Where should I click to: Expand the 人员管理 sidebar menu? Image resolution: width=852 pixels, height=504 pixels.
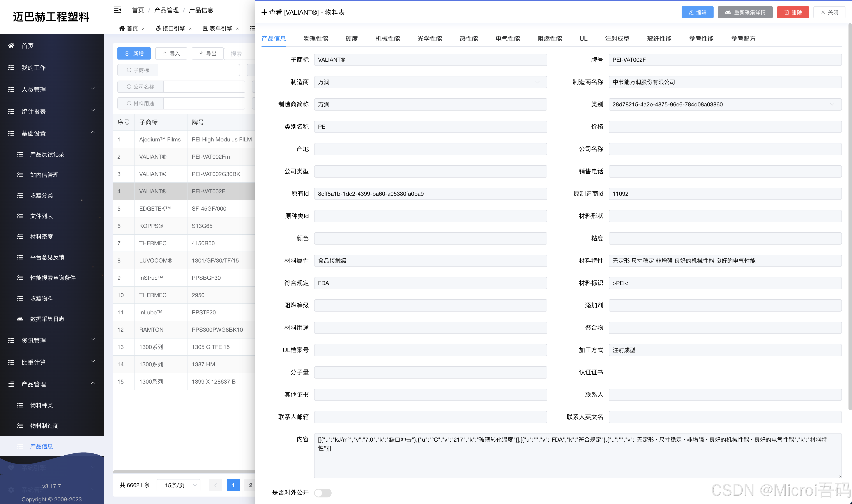pos(52,89)
